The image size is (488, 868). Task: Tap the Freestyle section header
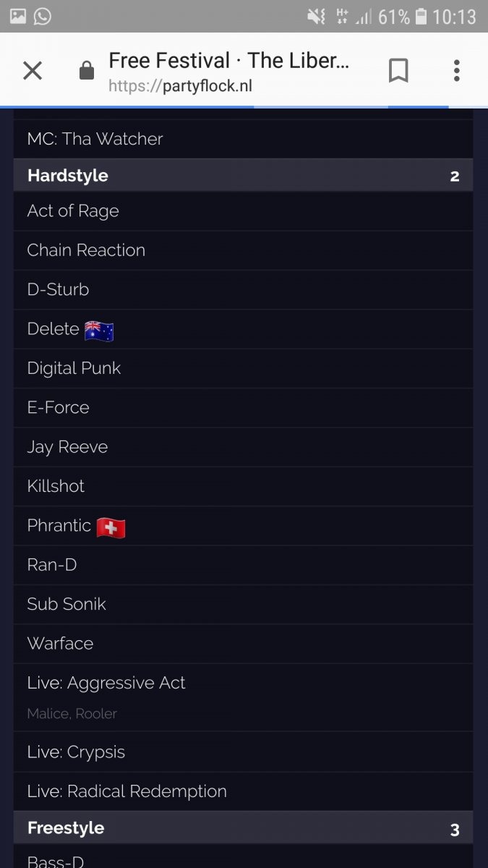click(x=66, y=828)
